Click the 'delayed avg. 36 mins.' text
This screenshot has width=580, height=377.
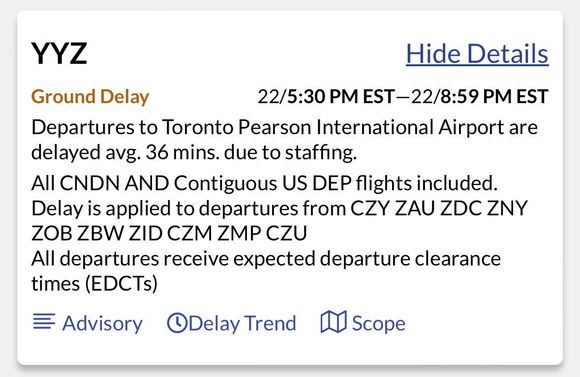(x=125, y=152)
